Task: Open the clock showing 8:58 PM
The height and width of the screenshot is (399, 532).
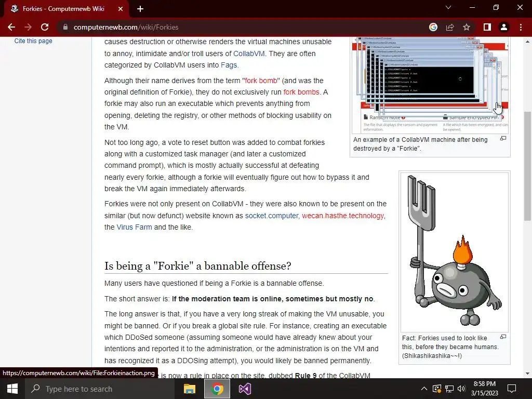Action: pyautogui.click(x=485, y=389)
